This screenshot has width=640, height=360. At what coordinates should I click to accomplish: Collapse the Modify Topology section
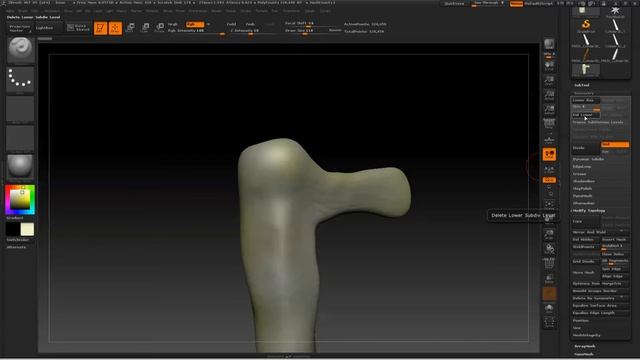tap(589, 211)
